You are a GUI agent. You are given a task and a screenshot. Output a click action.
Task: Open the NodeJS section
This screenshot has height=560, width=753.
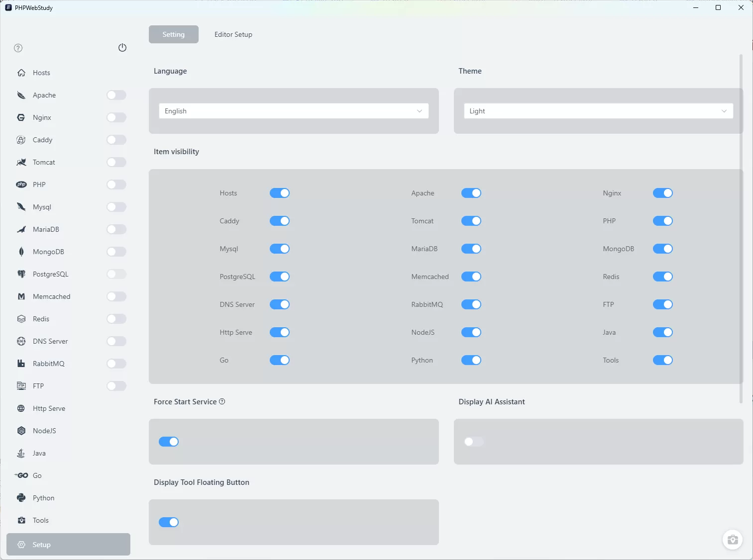44,431
